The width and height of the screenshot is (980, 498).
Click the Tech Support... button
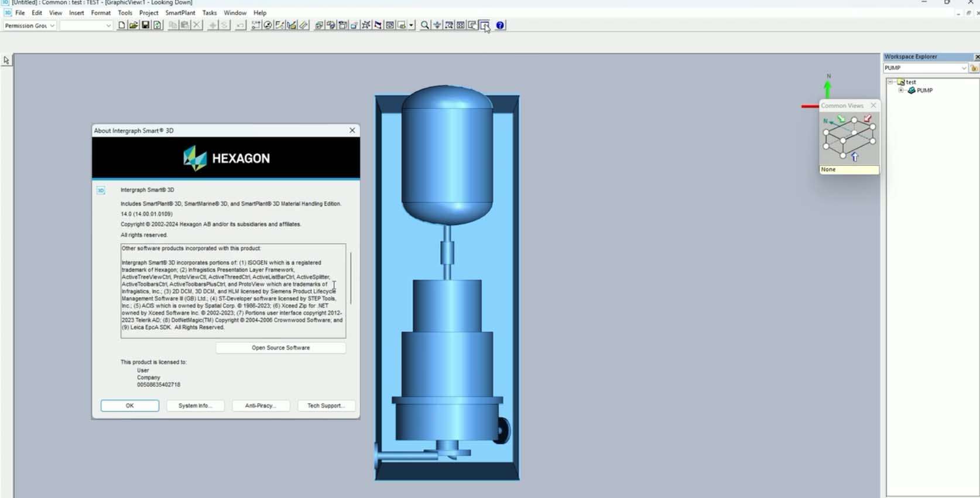[326, 405]
